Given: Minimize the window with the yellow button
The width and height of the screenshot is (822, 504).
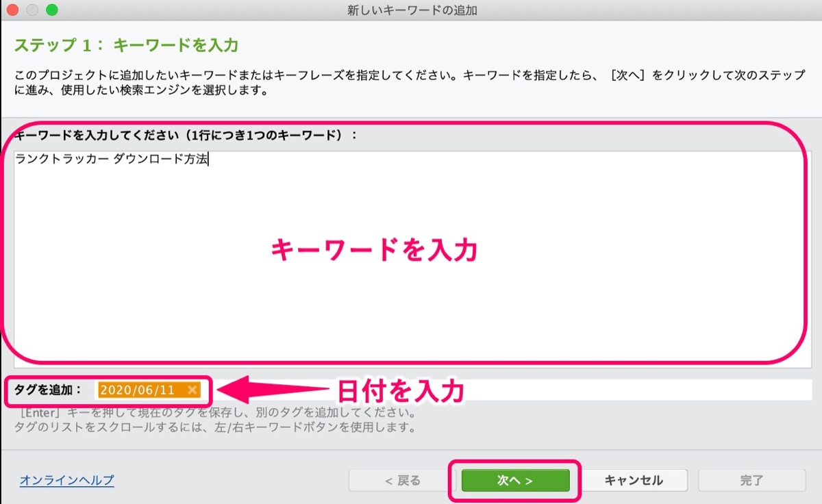Looking at the screenshot, I should [x=32, y=10].
